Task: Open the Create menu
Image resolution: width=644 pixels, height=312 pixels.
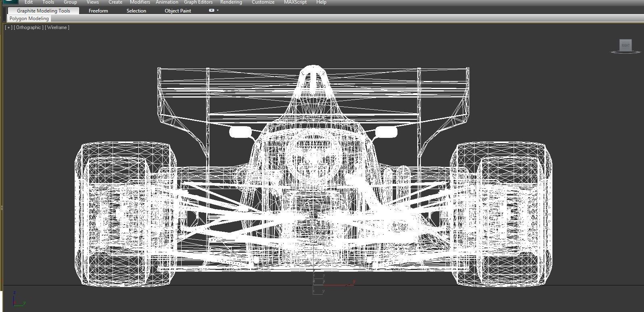Action: click(x=115, y=2)
